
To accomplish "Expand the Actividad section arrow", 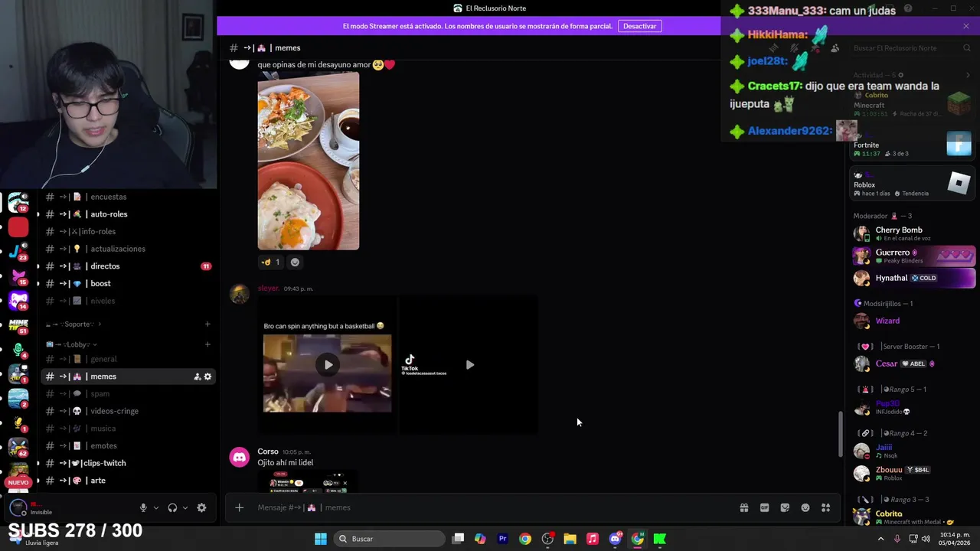I will (x=968, y=75).
